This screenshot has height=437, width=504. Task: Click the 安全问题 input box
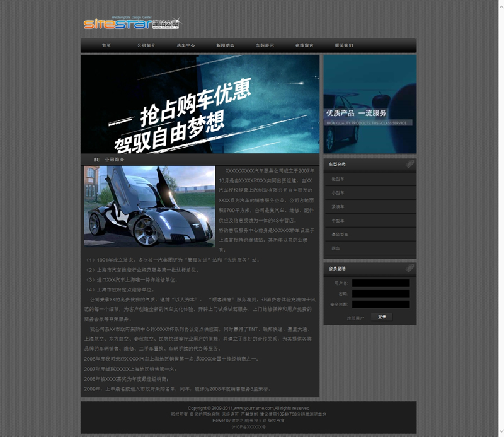[381, 305]
